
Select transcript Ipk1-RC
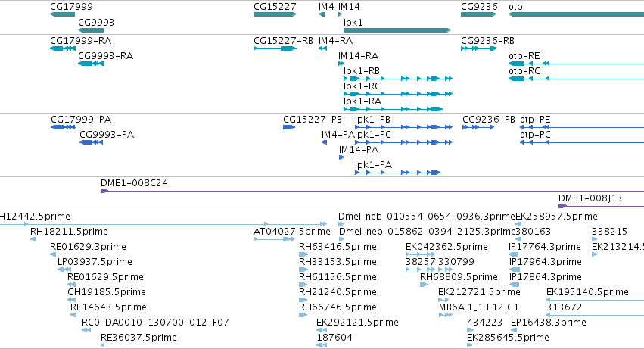point(398,94)
